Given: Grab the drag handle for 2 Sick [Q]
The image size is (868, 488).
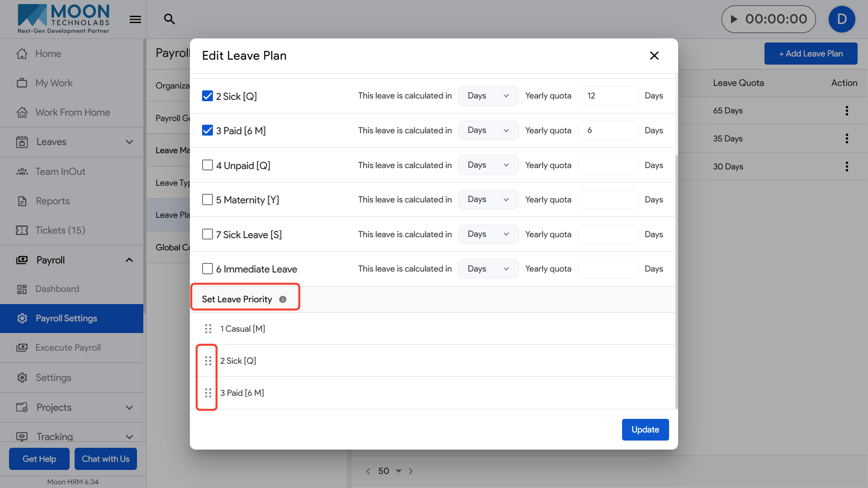Looking at the screenshot, I should click(x=208, y=361).
